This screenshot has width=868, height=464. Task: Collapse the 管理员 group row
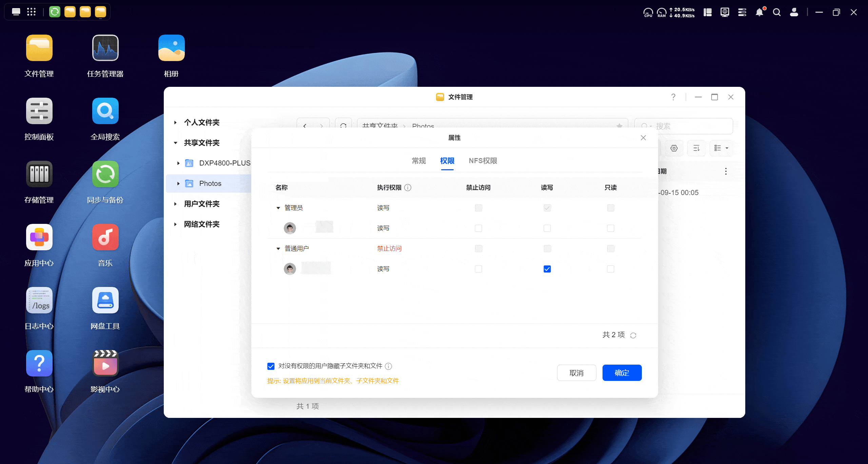(x=278, y=208)
